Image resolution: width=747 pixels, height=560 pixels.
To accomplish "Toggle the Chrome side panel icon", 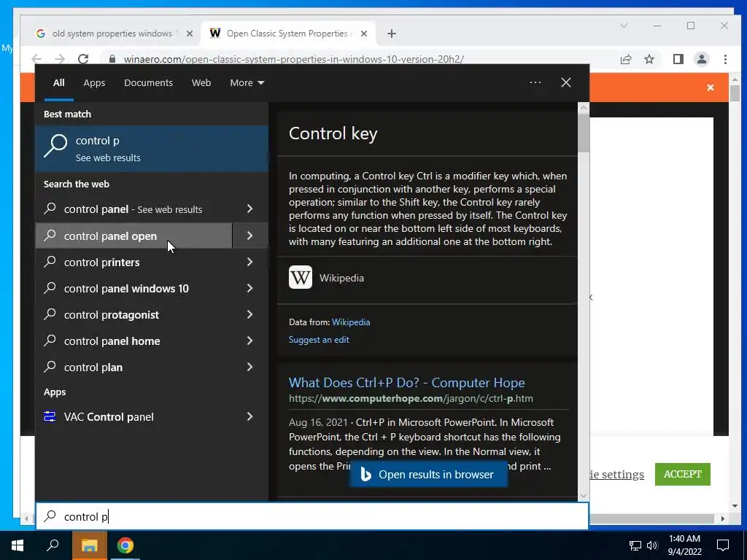I will 678,59.
